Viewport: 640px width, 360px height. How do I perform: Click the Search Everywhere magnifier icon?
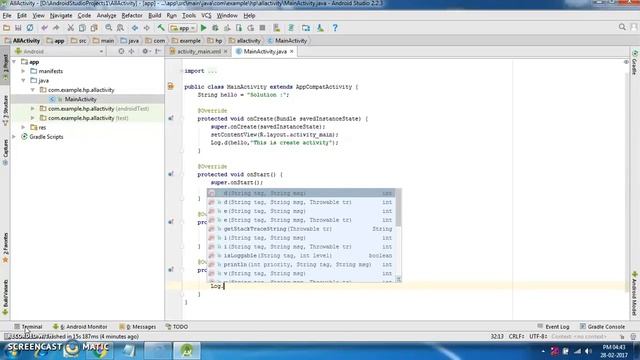622,27
